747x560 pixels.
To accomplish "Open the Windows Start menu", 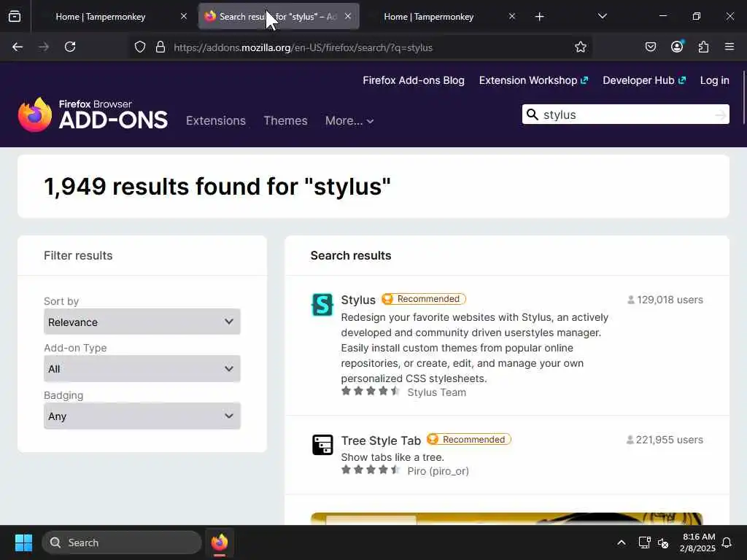I will pos(23,542).
